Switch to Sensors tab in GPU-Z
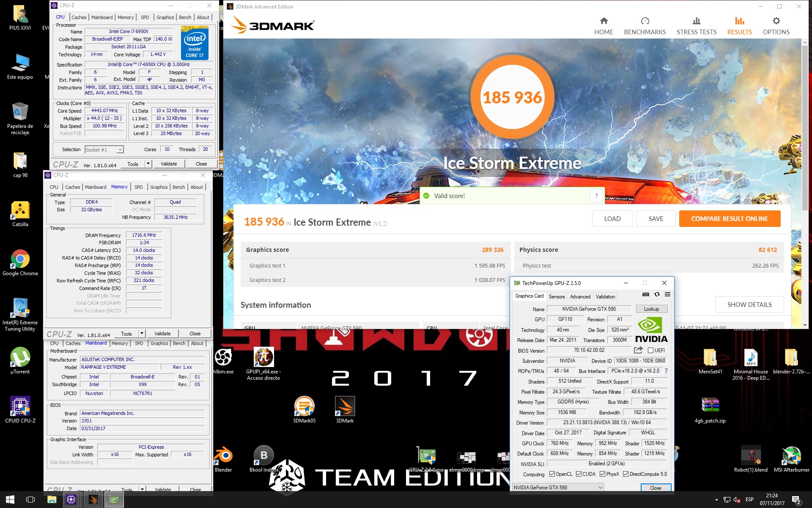 tap(557, 297)
